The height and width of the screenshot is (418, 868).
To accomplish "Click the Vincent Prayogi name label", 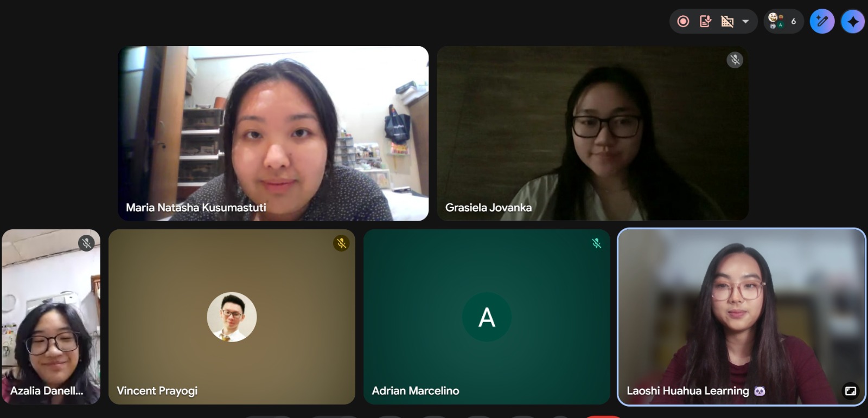I will [x=157, y=391].
